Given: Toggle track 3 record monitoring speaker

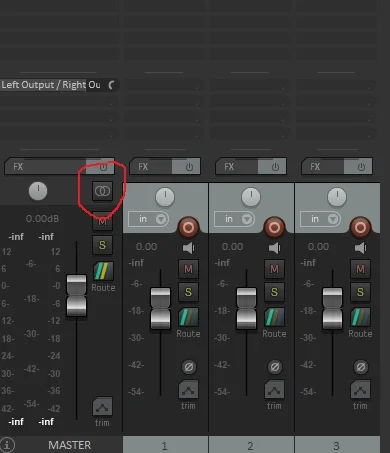Looking at the screenshot, I should point(360,248).
